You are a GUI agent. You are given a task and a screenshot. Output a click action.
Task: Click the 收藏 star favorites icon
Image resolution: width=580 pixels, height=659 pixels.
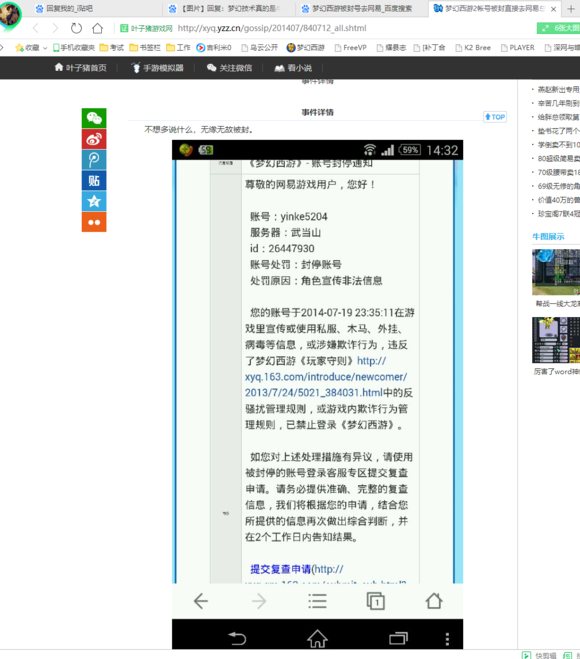point(19,47)
